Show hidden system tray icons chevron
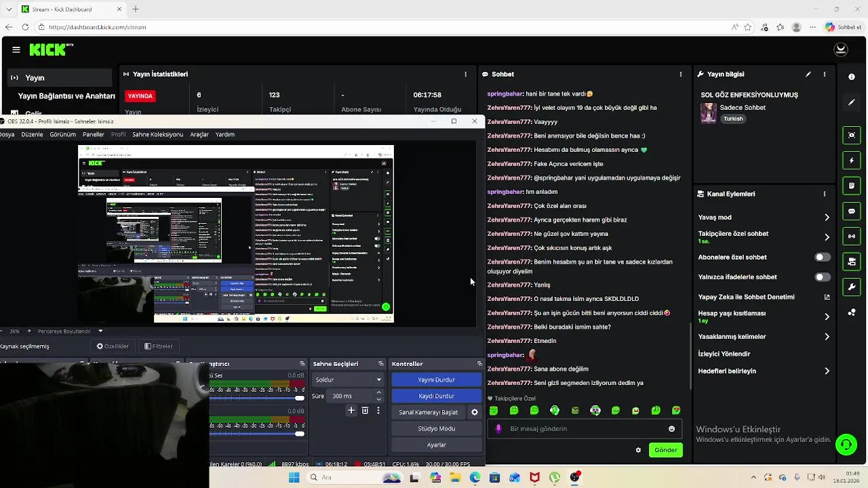The width and height of the screenshot is (868, 488). pyautogui.click(x=753, y=478)
